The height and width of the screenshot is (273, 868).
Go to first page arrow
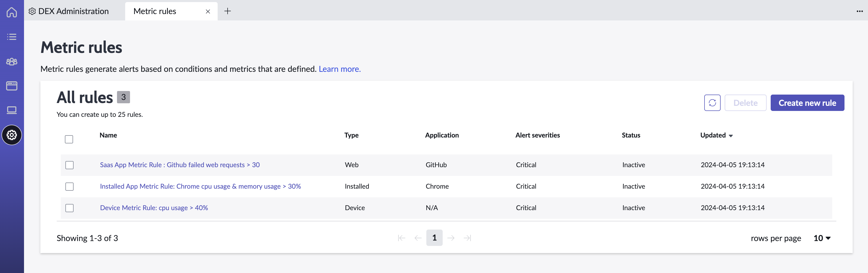pos(401,238)
